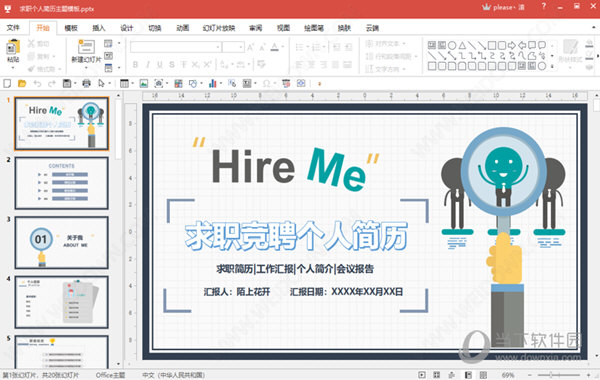
Task: Click the new blank document icon
Action: coord(7,83)
